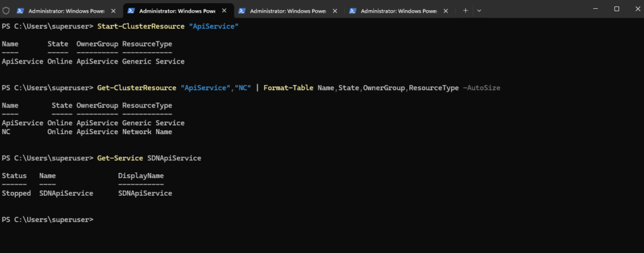Click the PowerShell icon on the fourth tab
Viewport: 644px width, 253px height.
point(352,11)
